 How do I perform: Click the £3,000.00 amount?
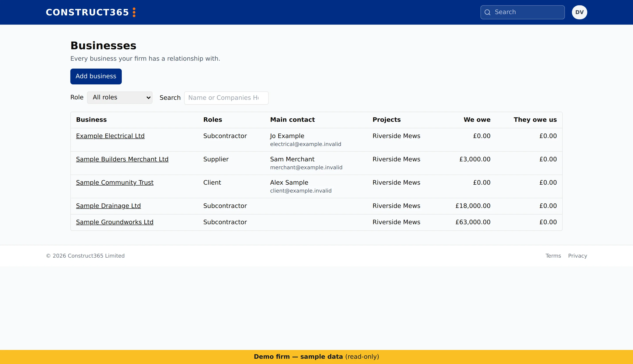tap(475, 159)
